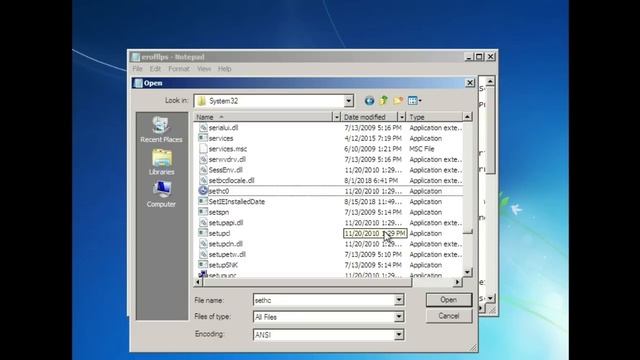Click the serwvdrv.dll file icon

tap(203, 159)
